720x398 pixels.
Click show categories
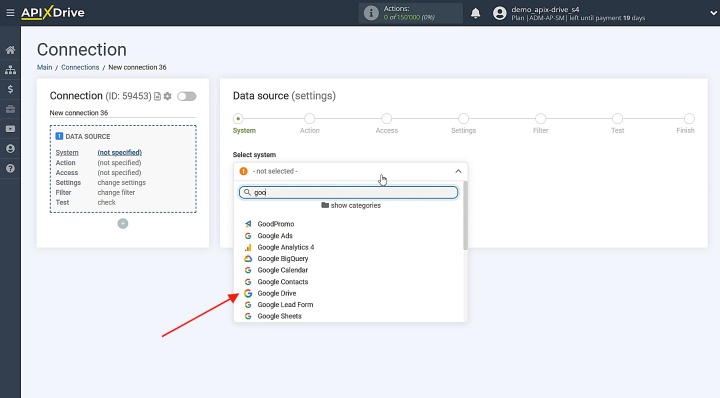[x=351, y=206]
